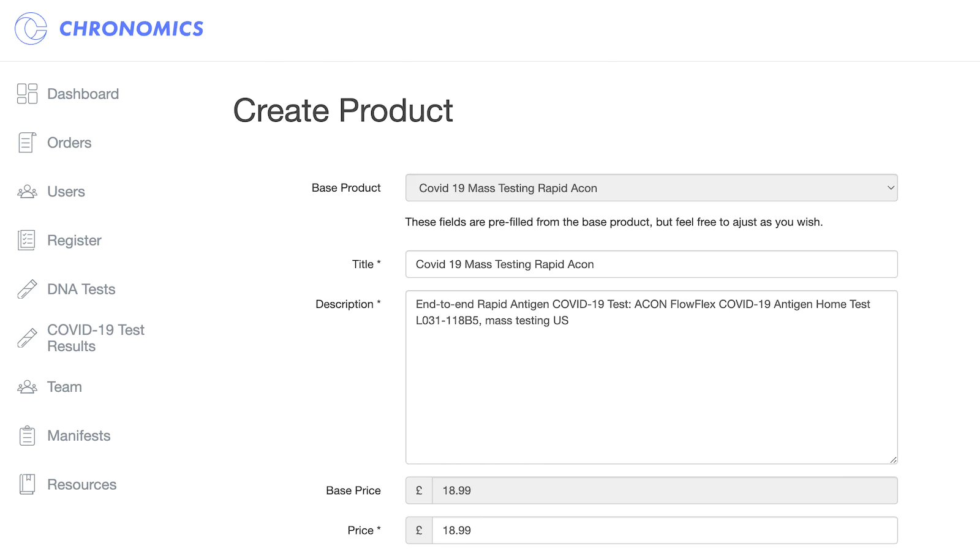Click the Resources book icon
The height and width of the screenshot is (551, 980).
27,484
